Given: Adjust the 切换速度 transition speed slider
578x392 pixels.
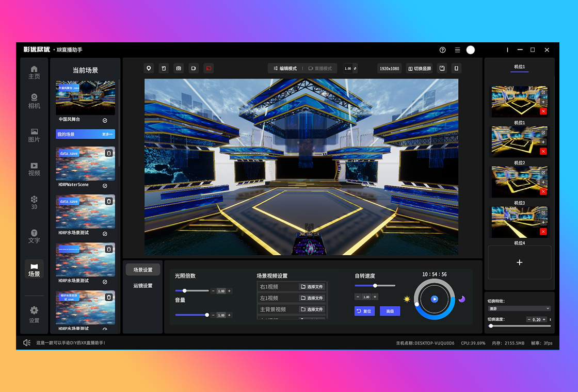Looking at the screenshot, I should coord(519,325).
